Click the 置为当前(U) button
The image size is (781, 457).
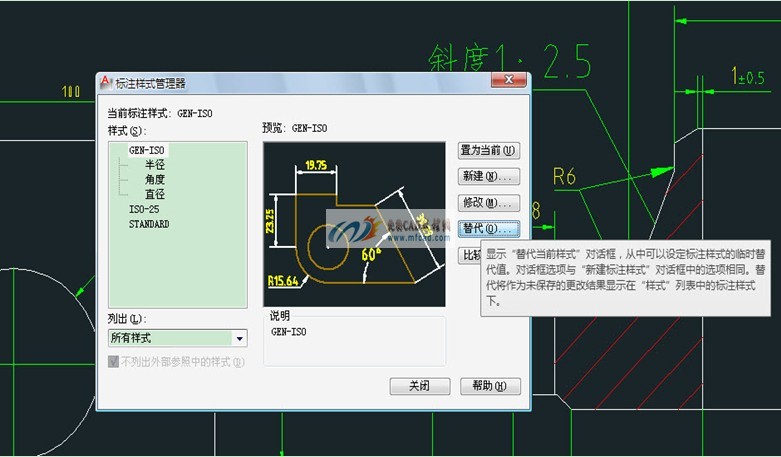(489, 150)
